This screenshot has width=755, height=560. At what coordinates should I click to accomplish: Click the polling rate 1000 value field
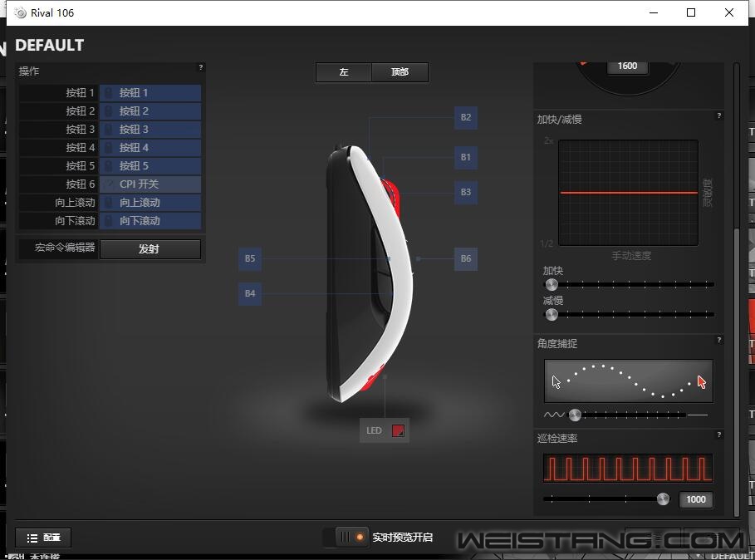695,499
